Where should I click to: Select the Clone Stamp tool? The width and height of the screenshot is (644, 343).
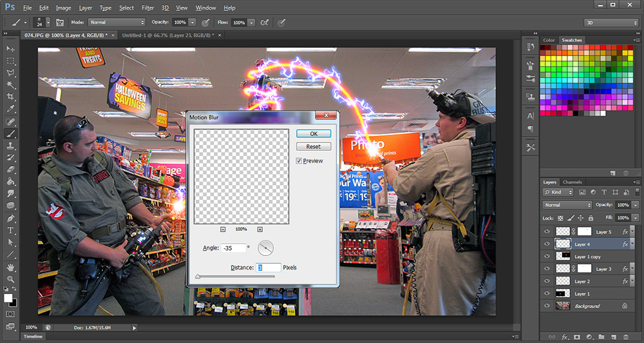(11, 146)
